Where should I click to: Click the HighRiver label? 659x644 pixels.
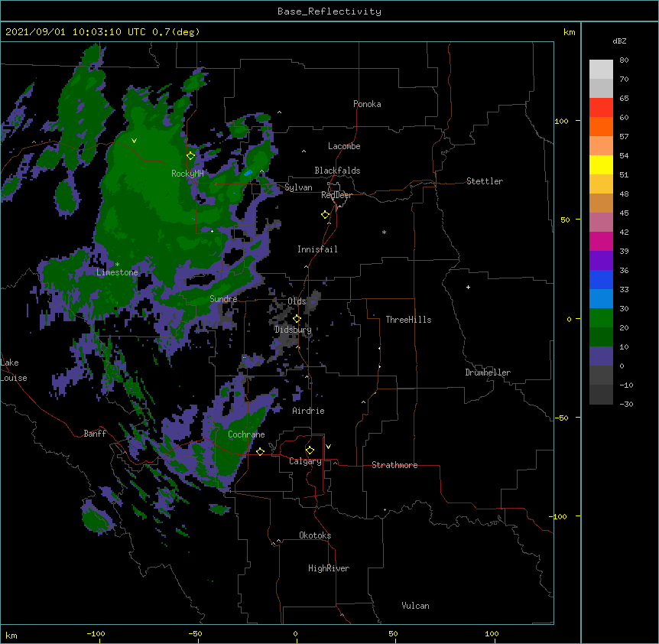pos(329,568)
